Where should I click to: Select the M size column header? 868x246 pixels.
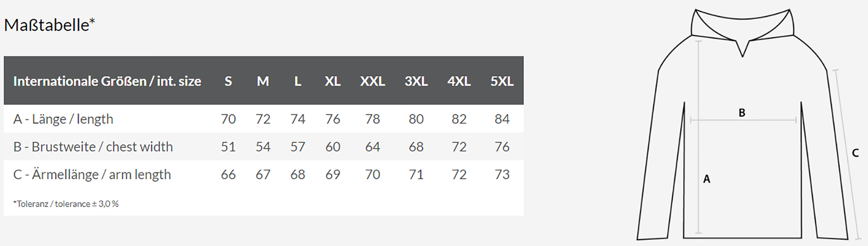pos(263,81)
